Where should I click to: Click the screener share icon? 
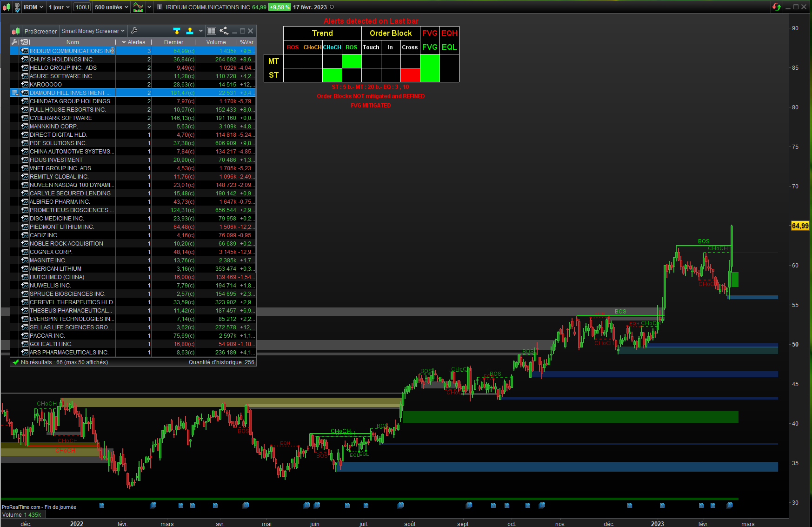[224, 31]
